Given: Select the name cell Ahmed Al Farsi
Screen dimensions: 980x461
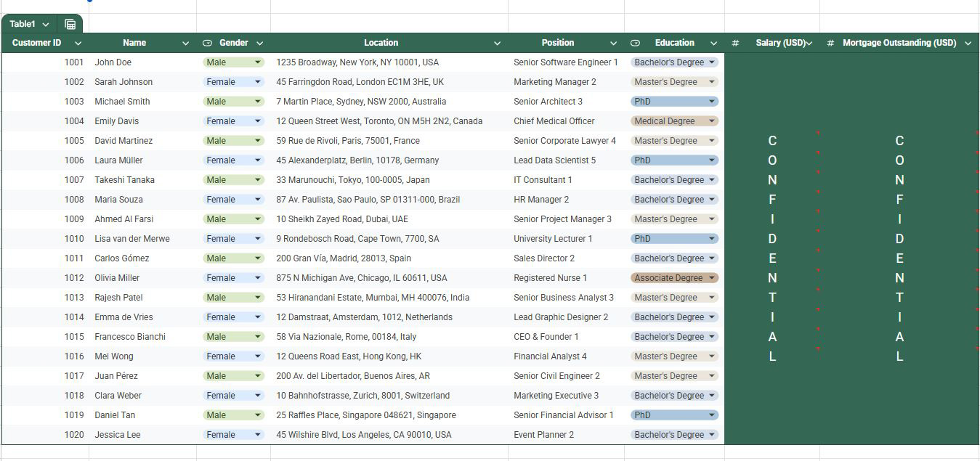Looking at the screenshot, I should (142, 219).
